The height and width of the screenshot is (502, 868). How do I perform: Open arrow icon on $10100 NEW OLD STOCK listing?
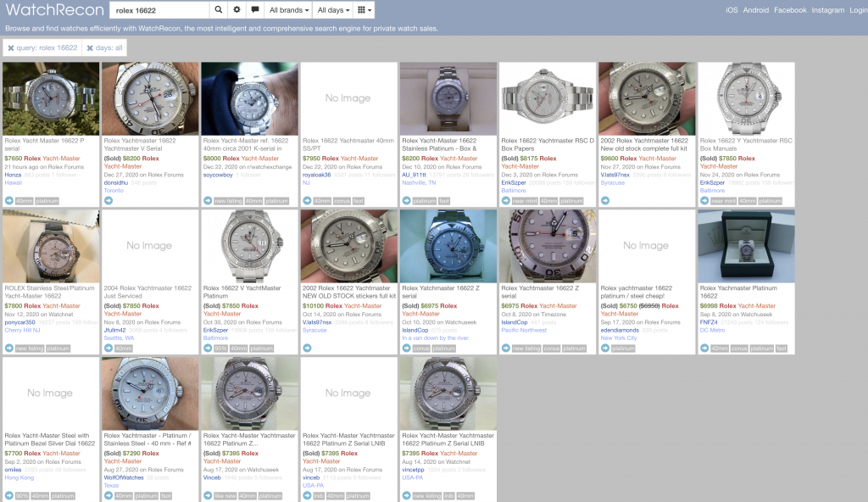click(x=307, y=348)
